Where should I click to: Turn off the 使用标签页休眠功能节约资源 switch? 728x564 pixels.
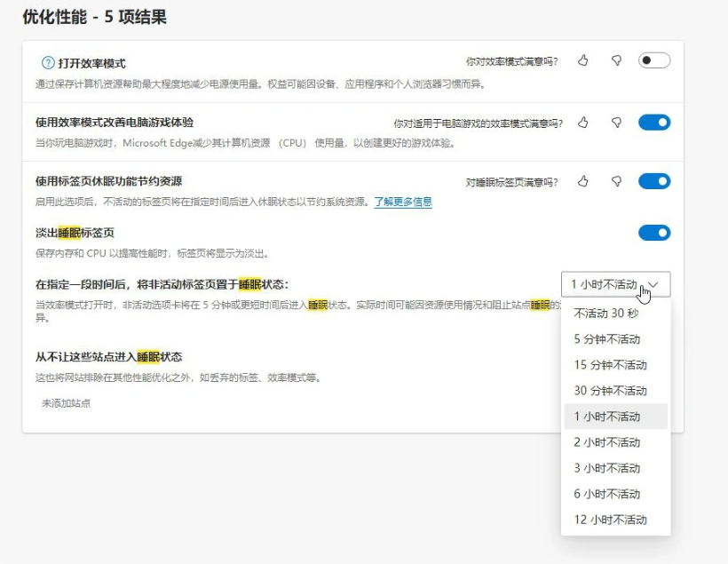click(x=654, y=182)
